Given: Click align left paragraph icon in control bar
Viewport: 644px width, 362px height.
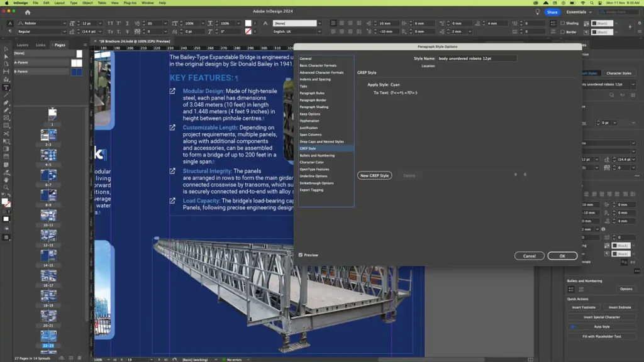Looking at the screenshot, I should pyautogui.click(x=333, y=23).
